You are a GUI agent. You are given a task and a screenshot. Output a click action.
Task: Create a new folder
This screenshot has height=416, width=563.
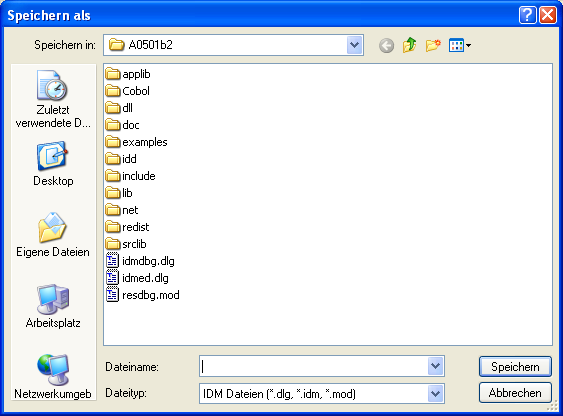433,46
